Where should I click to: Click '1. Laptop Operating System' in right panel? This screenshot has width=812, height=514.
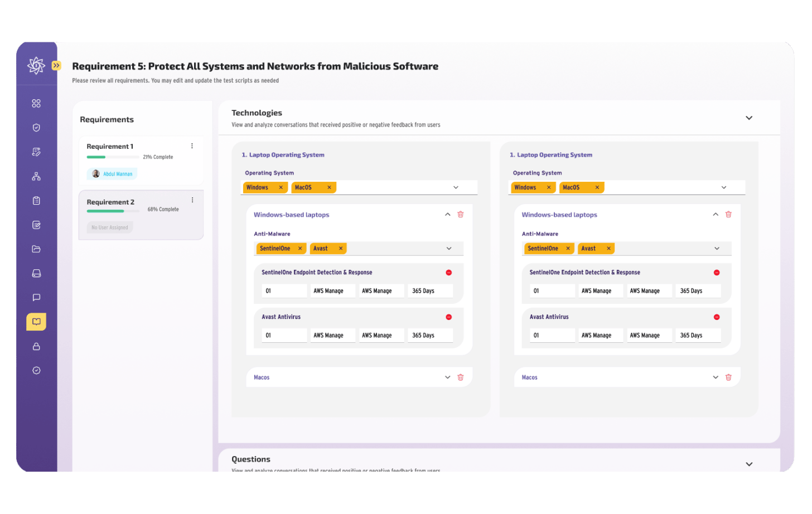coord(551,155)
